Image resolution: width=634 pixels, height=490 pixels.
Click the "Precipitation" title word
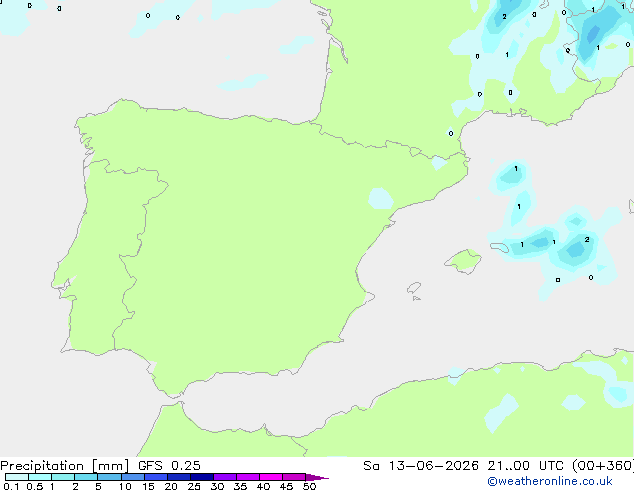pyautogui.click(x=42, y=466)
